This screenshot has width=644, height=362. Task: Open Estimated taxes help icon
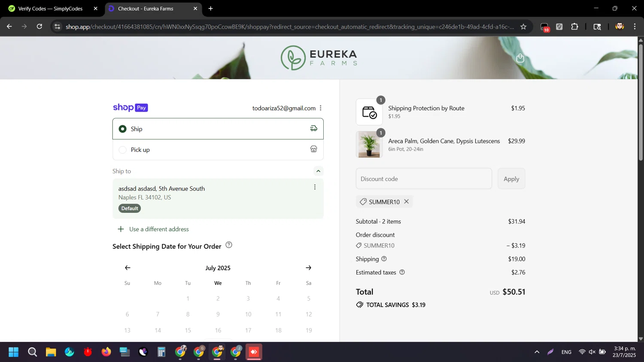click(402, 272)
